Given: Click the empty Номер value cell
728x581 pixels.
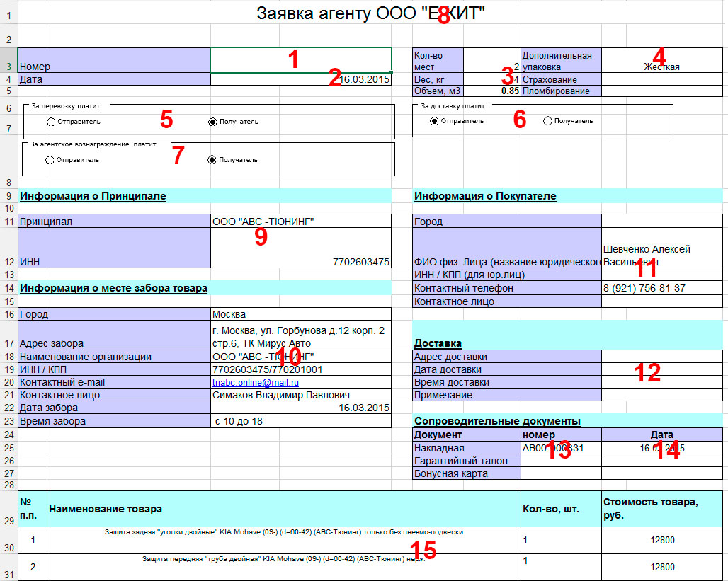Looking at the screenshot, I should tap(301, 60).
